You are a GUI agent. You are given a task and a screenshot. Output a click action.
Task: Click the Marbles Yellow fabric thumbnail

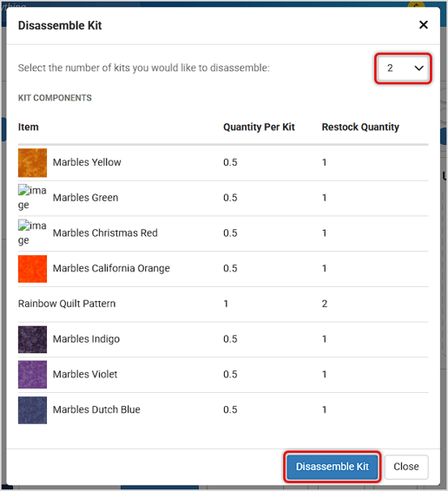point(32,163)
